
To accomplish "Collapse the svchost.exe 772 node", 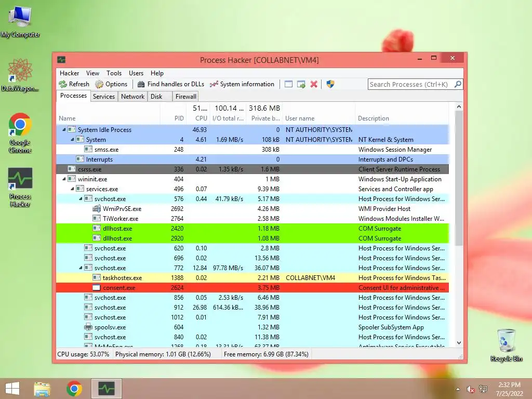I will click(81, 268).
